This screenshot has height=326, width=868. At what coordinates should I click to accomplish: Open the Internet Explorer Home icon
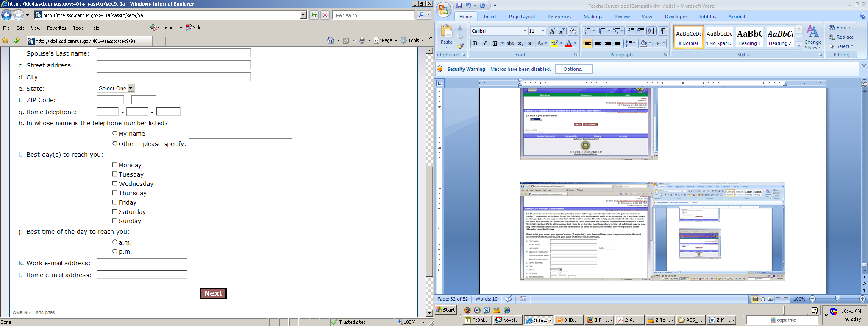pos(331,40)
